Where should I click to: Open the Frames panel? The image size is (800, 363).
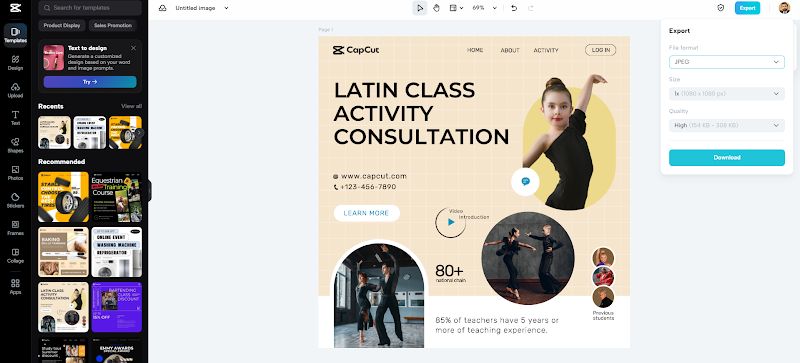pos(15,228)
